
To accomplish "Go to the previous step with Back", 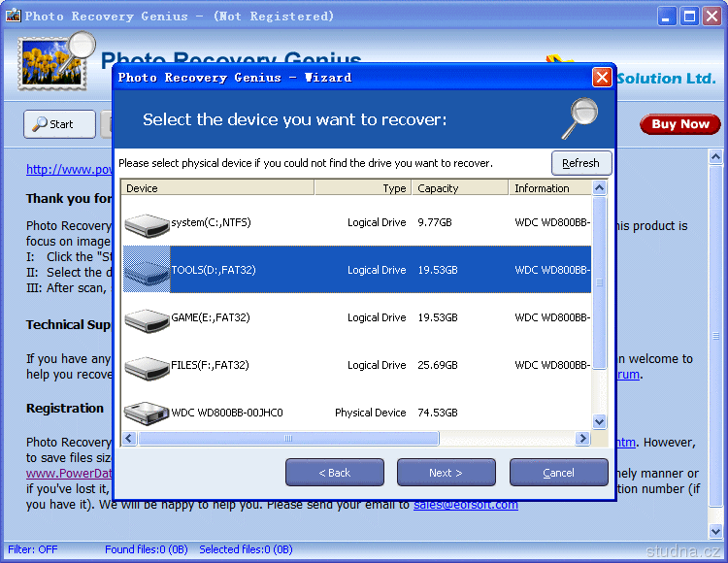I will coord(335,473).
